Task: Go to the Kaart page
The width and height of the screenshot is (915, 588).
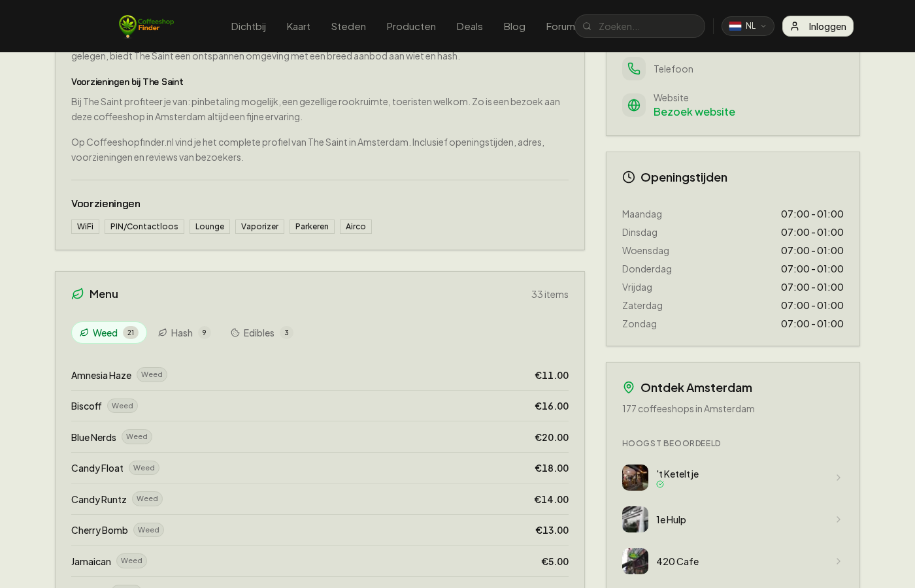Action: click(298, 26)
